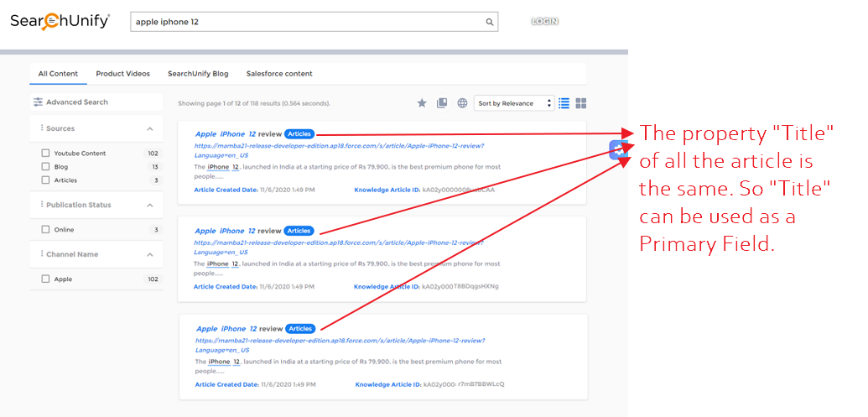
Task: Switch to list view layout
Action: pyautogui.click(x=564, y=103)
